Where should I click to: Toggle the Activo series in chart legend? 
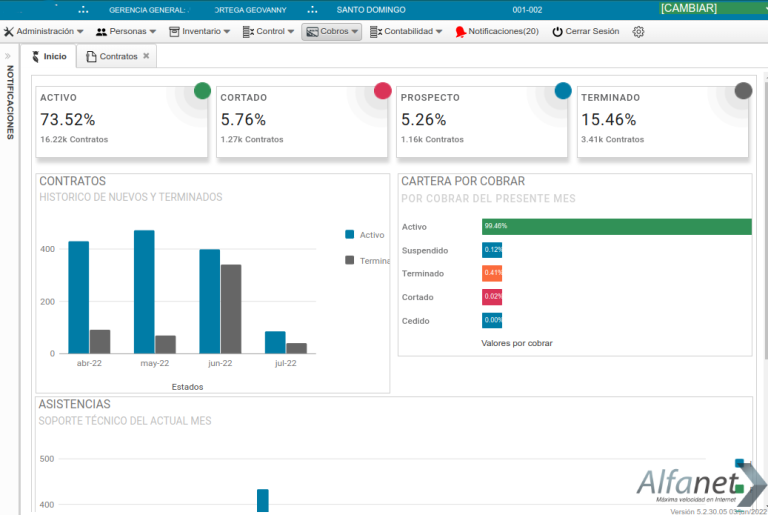(x=365, y=235)
